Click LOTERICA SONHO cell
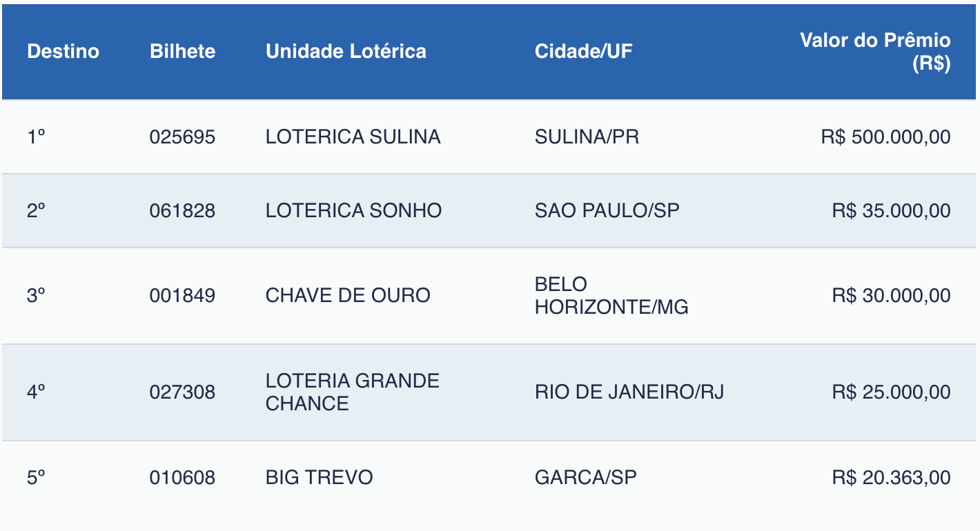The image size is (980, 531). (x=353, y=211)
